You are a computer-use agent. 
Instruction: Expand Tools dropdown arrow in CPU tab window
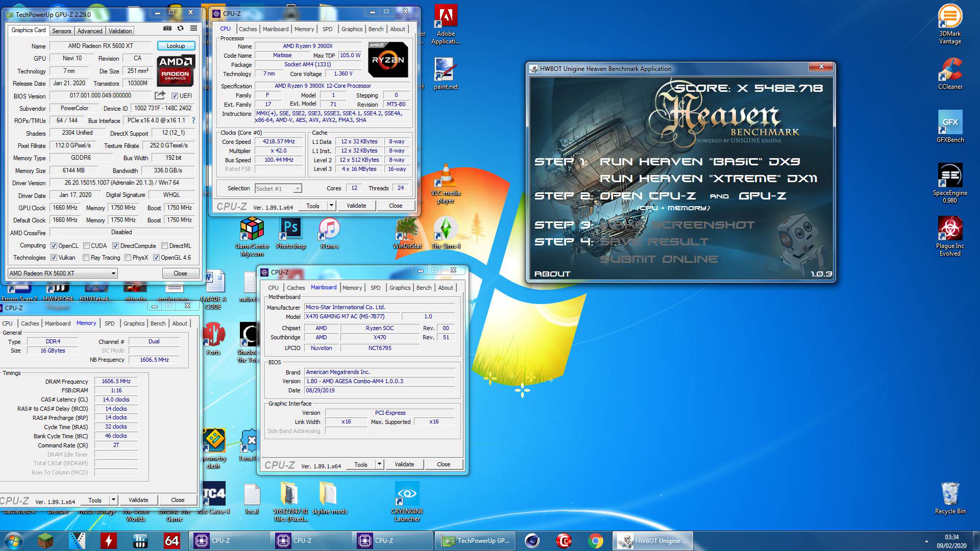[331, 206]
